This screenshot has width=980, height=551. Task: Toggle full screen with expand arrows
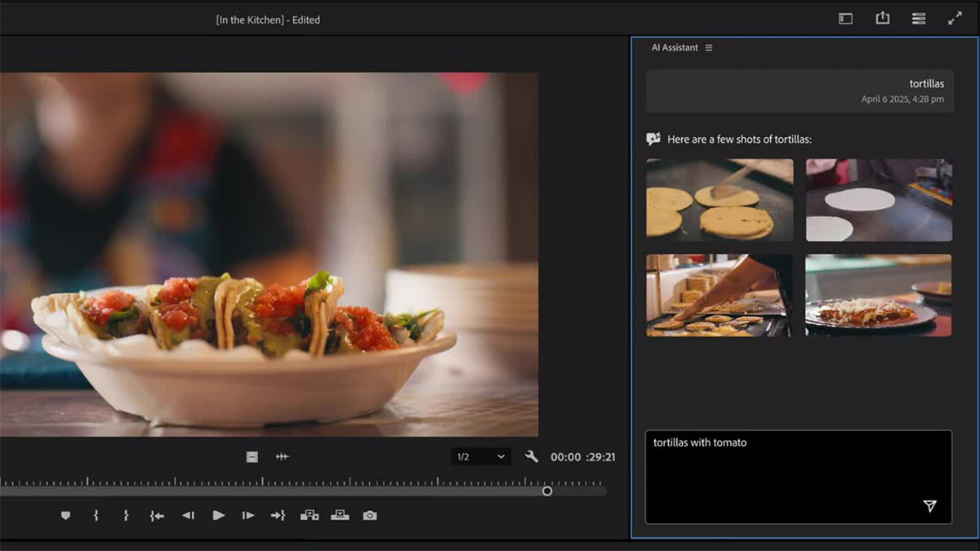tap(955, 18)
